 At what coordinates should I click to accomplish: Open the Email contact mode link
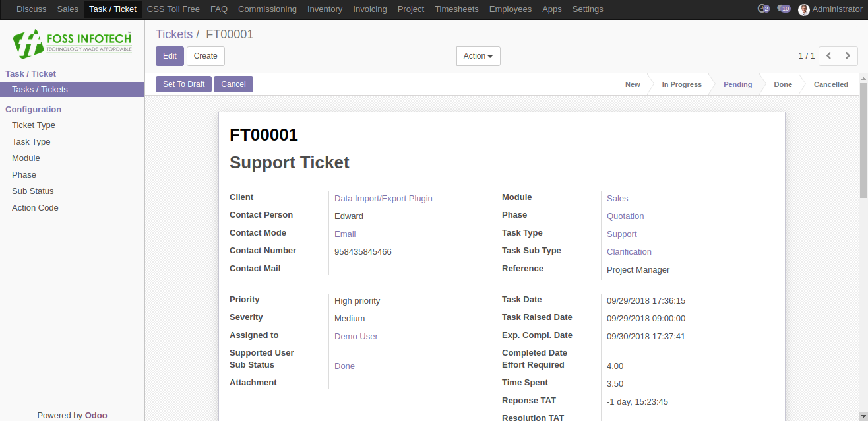[345, 234]
